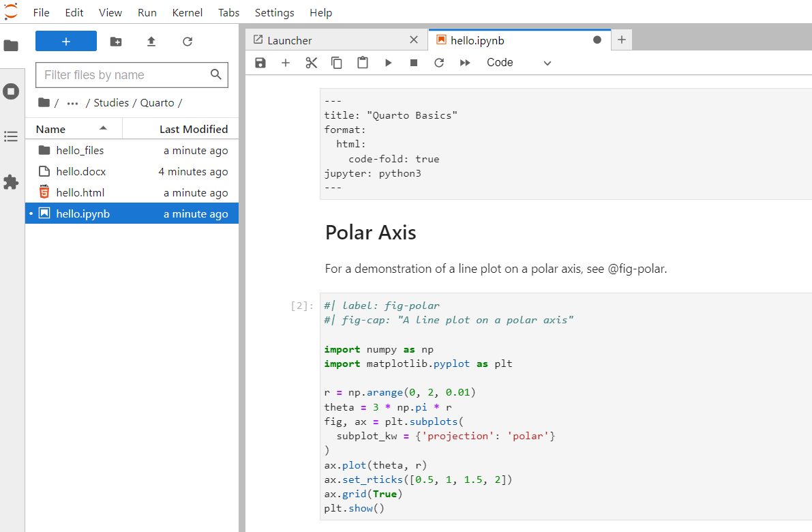Restart kernel and run all cells
Viewport: 812px width, 532px height.
click(x=465, y=63)
